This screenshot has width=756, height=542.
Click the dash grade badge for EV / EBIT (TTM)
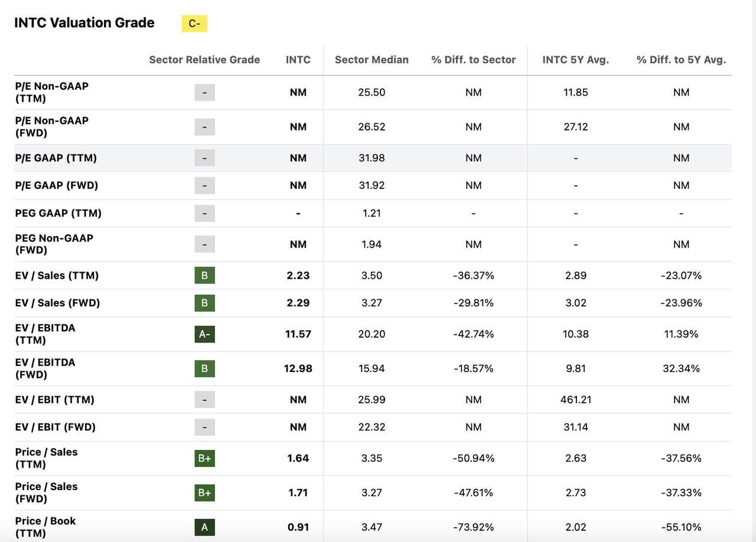click(204, 400)
